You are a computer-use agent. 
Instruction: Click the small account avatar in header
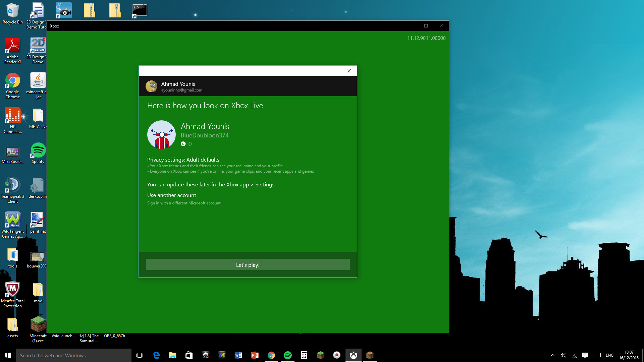click(x=151, y=86)
